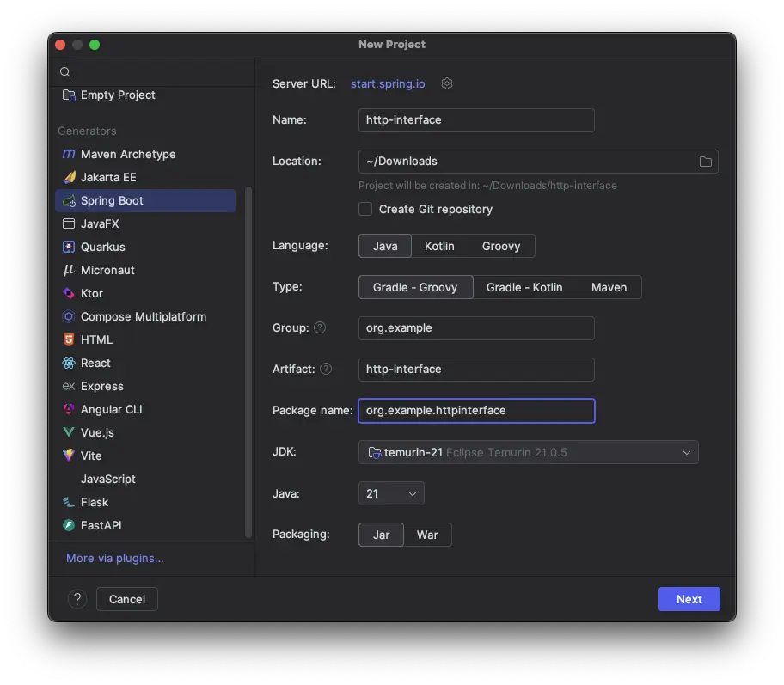Click the Angular CLI icon
The height and width of the screenshot is (685, 784).
tap(69, 409)
